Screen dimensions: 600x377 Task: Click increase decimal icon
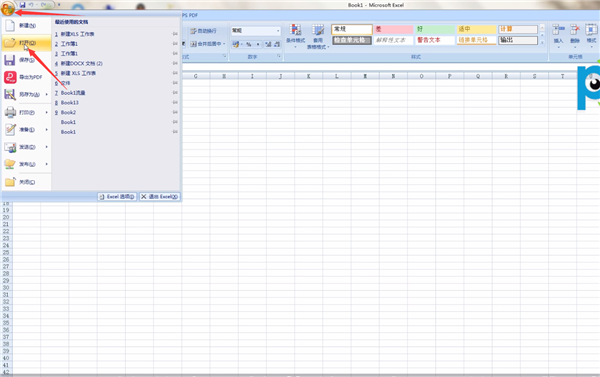(x=268, y=44)
